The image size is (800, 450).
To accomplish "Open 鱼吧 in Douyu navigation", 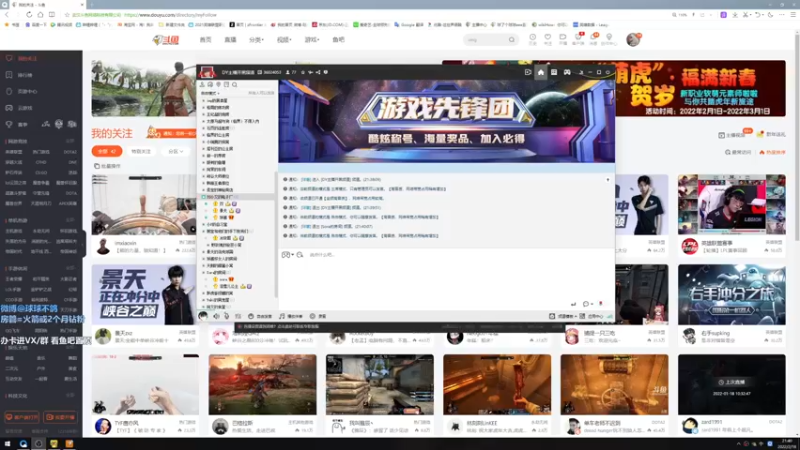I will [338, 40].
